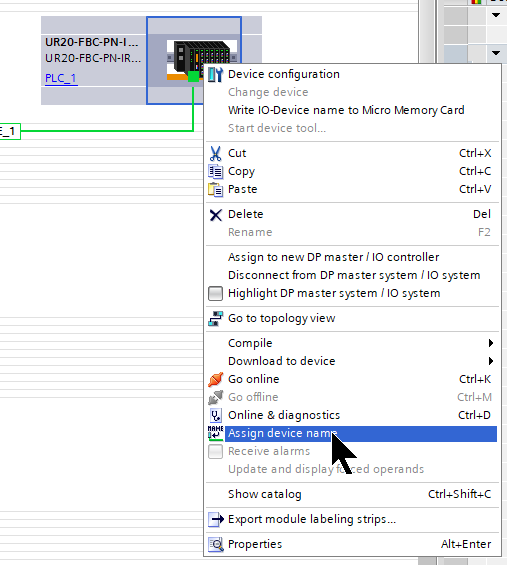Image resolution: width=507 pixels, height=565 pixels.
Task: Click the Properties icon at menu bottom
Action: [215, 544]
